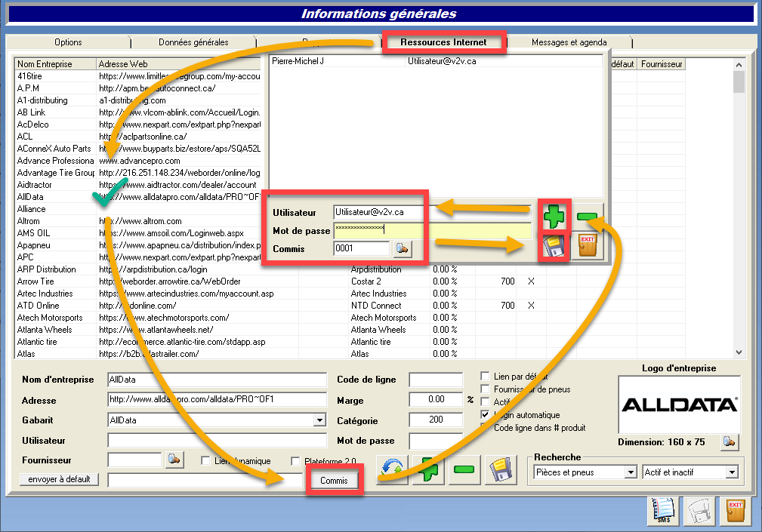Open the browse icon beside the Fournisseur field

point(174,460)
